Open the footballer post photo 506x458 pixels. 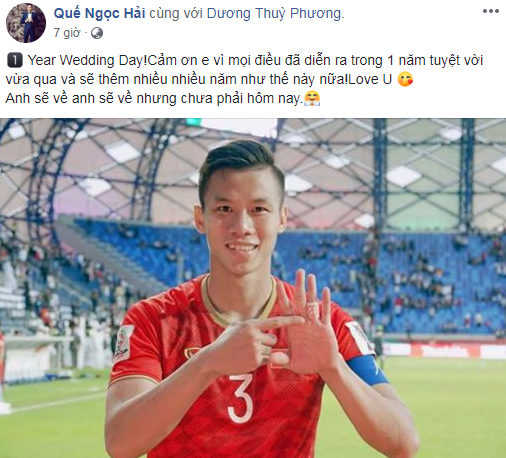[253, 288]
